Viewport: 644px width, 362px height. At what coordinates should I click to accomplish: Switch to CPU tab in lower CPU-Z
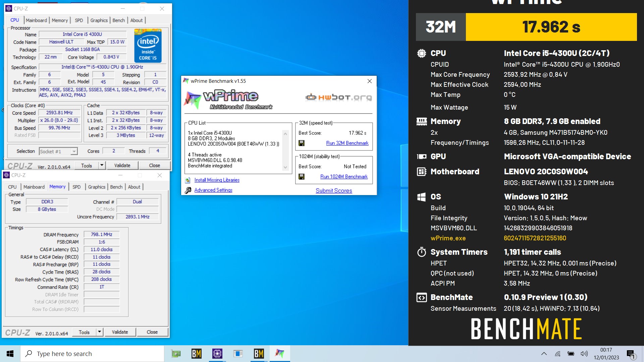point(12,187)
